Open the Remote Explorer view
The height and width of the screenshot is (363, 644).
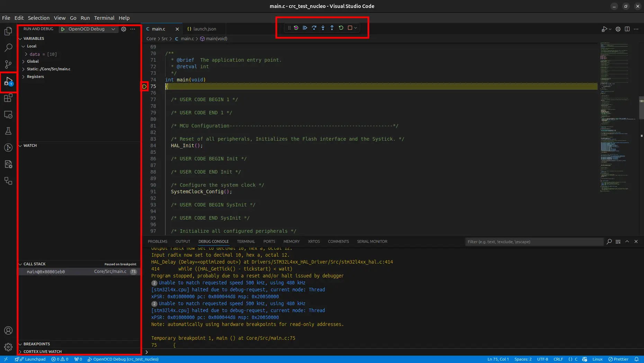[x=8, y=115]
